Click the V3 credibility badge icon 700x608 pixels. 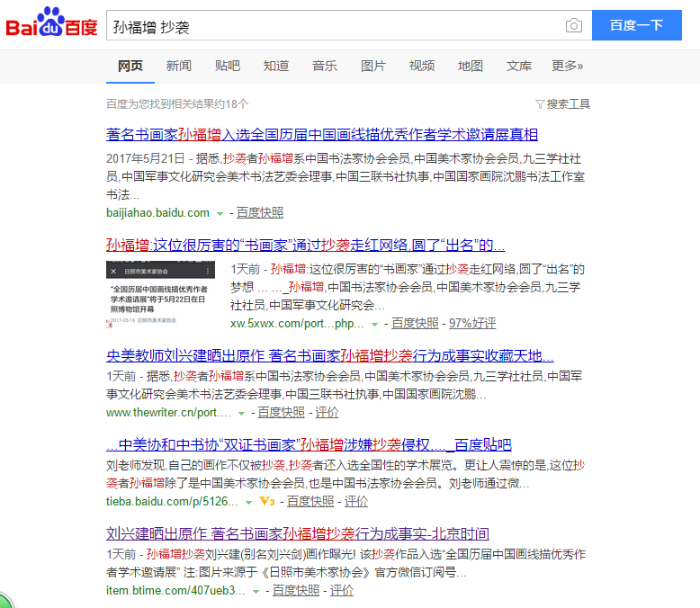click(x=266, y=501)
